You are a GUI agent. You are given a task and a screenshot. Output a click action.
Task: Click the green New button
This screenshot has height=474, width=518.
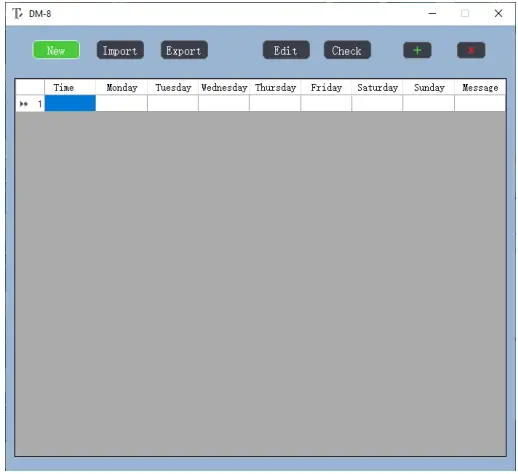(56, 50)
